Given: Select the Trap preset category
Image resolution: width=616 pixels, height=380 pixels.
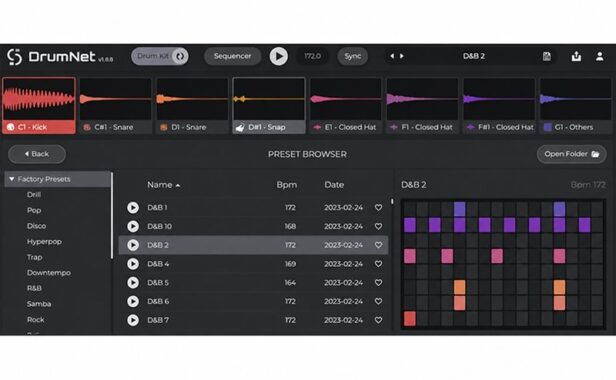Looking at the screenshot, I should pyautogui.click(x=35, y=257).
